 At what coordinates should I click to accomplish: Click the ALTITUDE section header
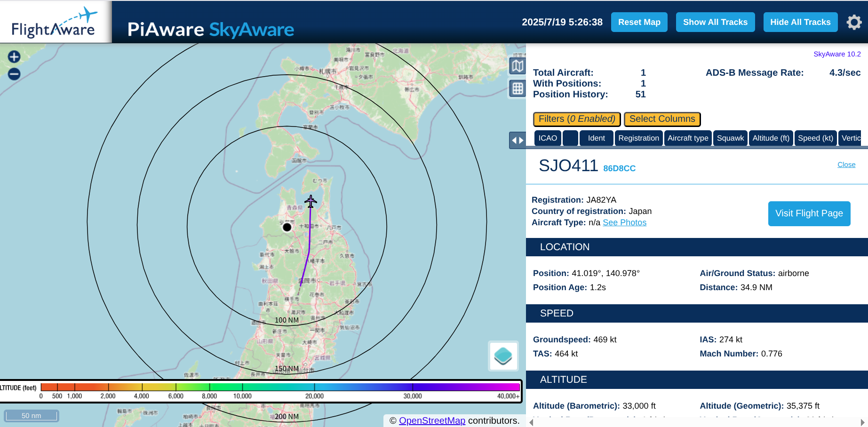click(697, 380)
